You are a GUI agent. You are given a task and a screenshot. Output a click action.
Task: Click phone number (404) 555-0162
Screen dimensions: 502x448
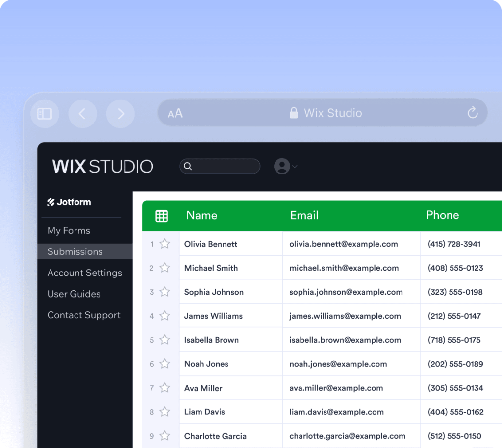(455, 412)
